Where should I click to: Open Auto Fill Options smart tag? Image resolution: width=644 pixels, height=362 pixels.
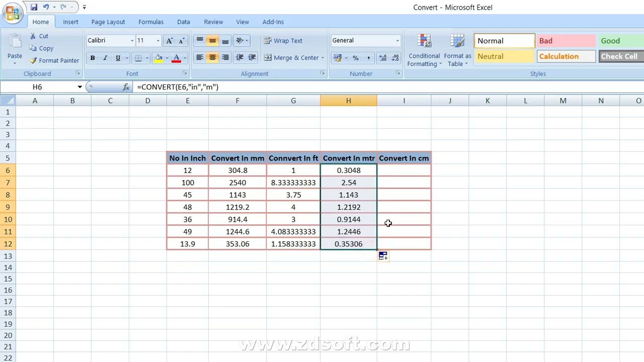(383, 256)
